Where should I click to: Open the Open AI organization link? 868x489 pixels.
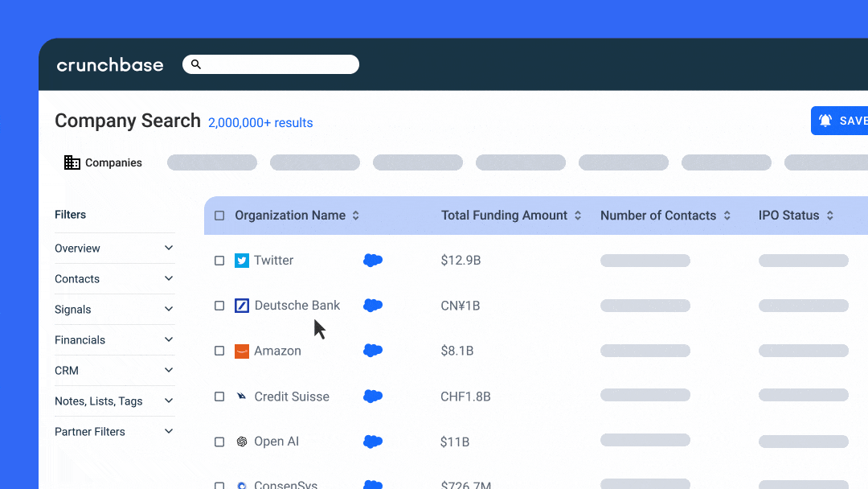click(x=276, y=442)
